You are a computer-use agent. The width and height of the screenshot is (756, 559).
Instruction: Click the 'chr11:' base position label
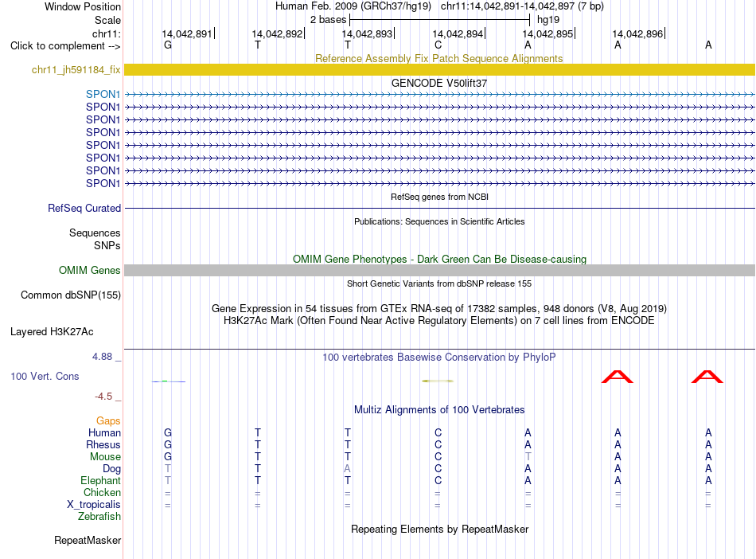107,33
